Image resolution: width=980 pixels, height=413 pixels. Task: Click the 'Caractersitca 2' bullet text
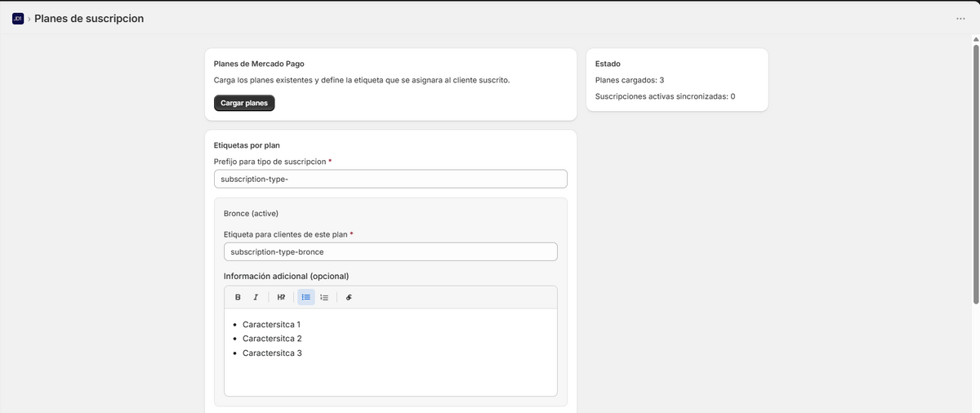click(272, 338)
